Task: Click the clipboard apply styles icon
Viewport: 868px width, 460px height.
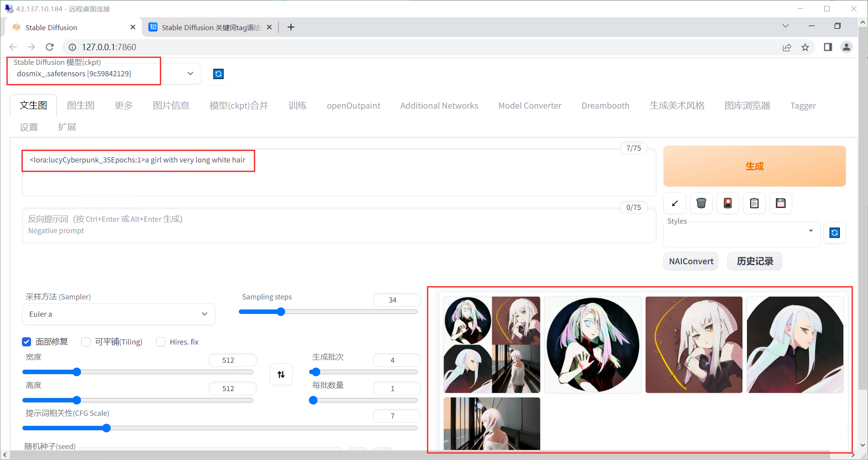Action: pyautogui.click(x=754, y=203)
